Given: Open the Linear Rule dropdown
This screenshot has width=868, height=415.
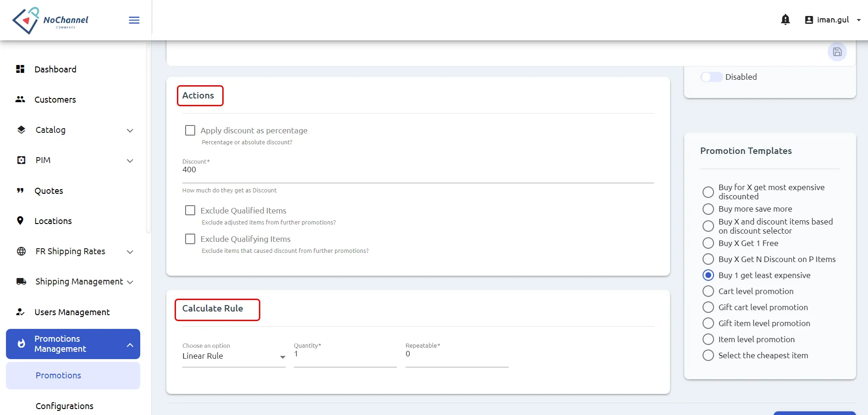Looking at the screenshot, I should point(234,356).
